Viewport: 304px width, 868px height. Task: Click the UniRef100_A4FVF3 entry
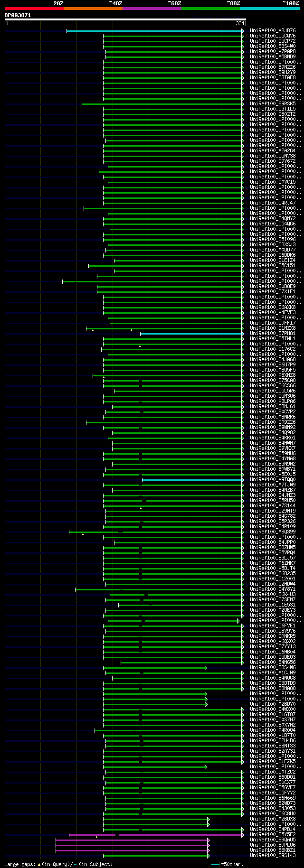(273, 313)
